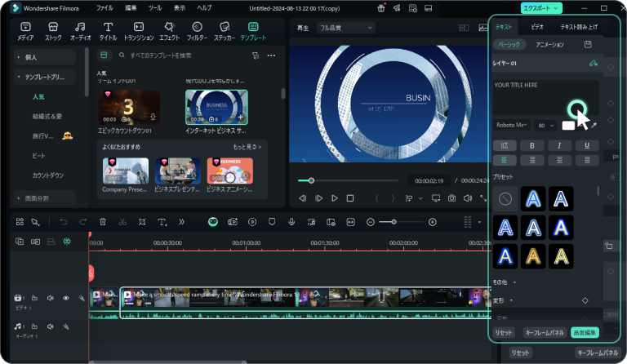
Task: Show more timeline tools with double chevron
Action: point(181,222)
